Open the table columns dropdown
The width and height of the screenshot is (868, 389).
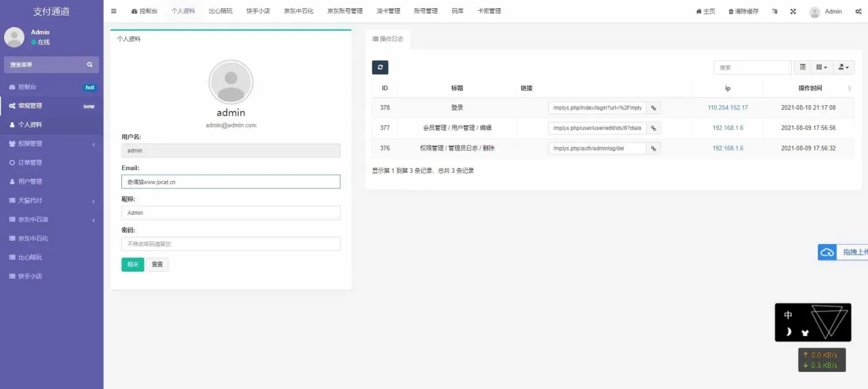point(821,67)
